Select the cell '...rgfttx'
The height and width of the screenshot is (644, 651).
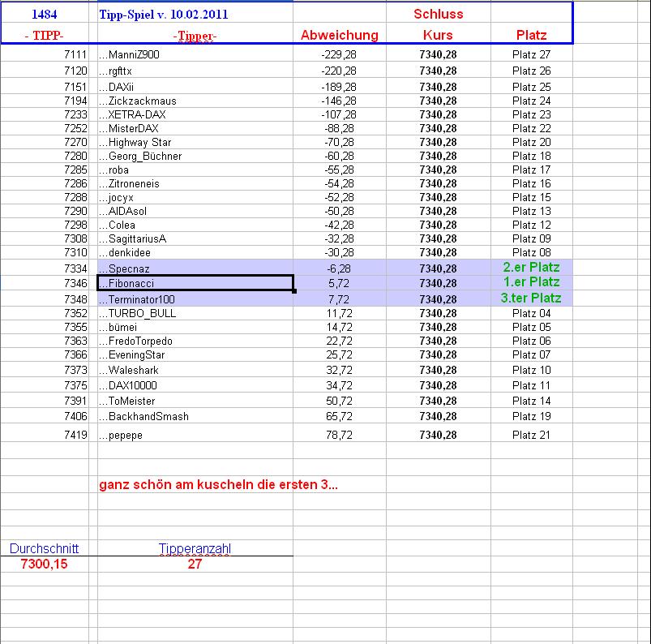(195, 71)
